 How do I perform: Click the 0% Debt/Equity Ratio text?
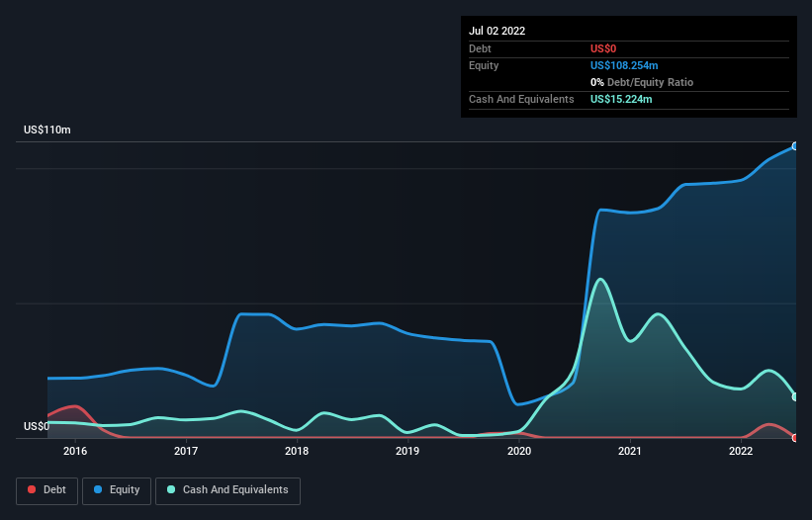coord(642,82)
